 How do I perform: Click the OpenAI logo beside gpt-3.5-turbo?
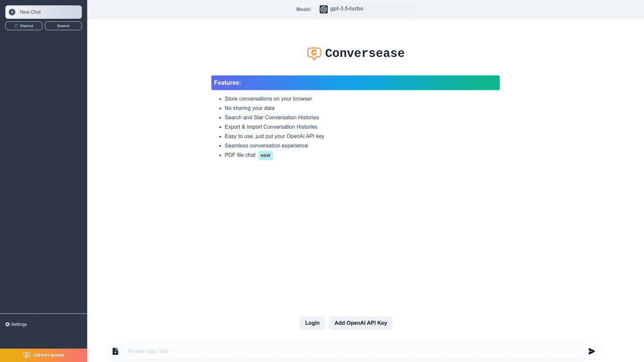(323, 9)
